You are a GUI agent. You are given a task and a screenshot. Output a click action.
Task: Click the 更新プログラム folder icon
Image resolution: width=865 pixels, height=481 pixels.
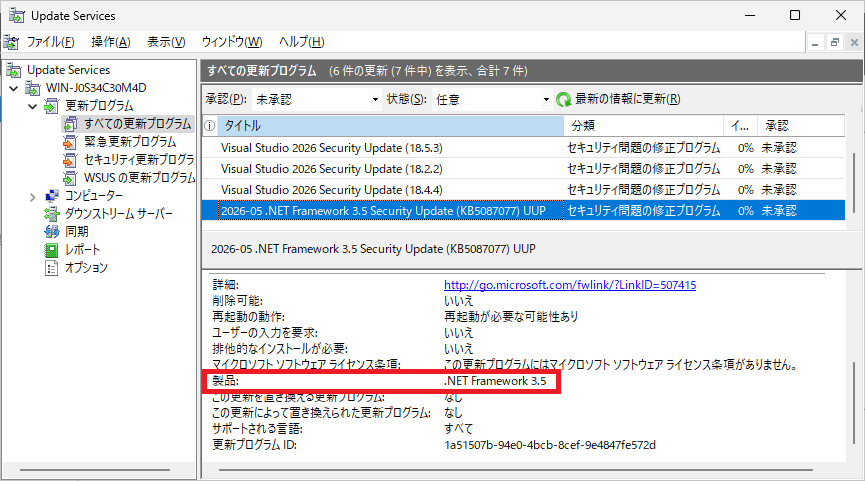pyautogui.click(x=51, y=105)
